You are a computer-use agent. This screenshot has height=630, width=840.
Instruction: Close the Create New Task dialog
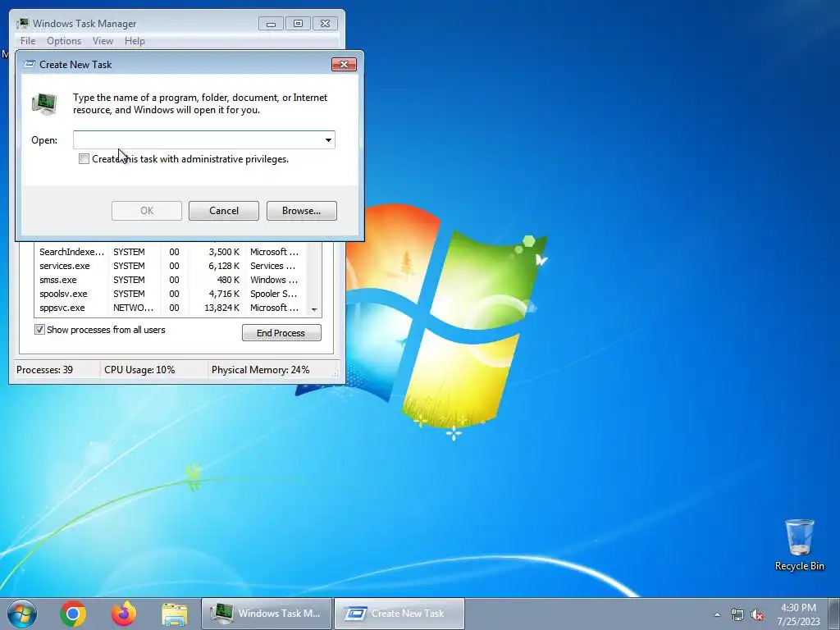click(x=344, y=64)
